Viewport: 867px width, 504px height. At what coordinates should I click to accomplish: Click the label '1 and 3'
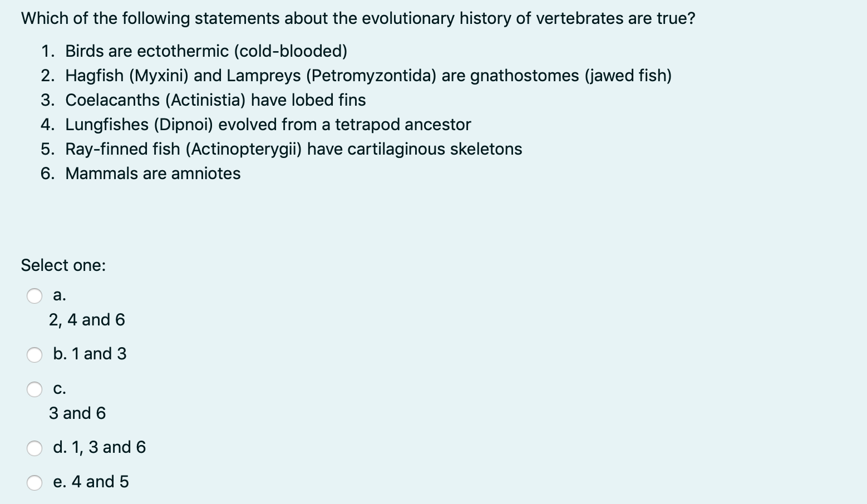[x=100, y=354]
